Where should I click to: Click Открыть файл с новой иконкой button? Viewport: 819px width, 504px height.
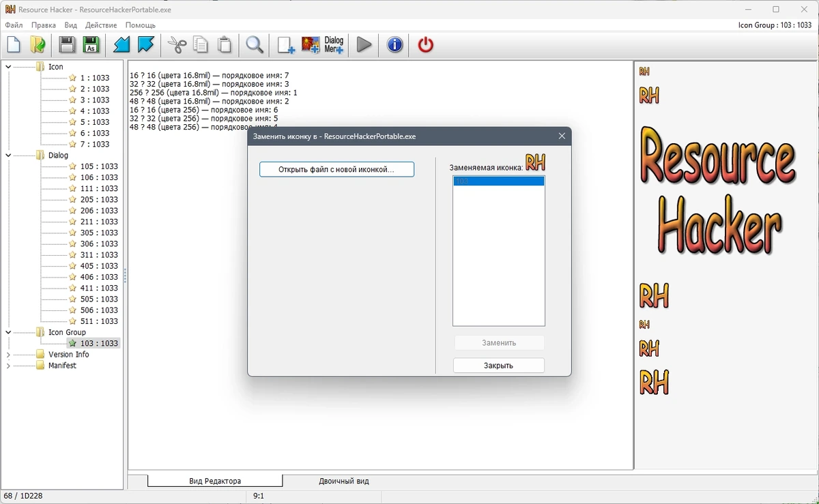tap(336, 169)
